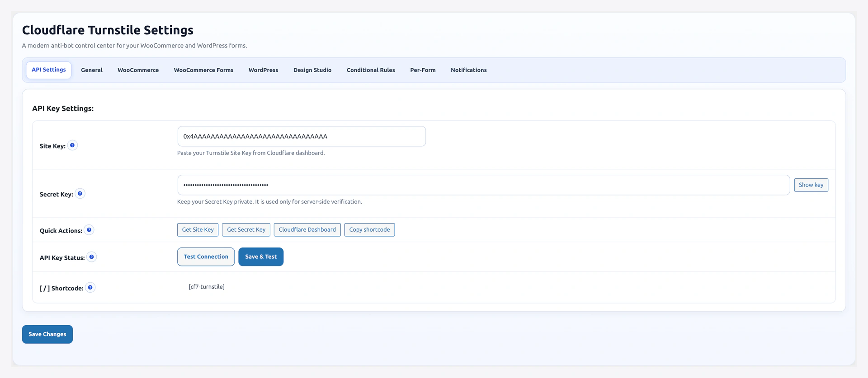Open help tooltip for Secret Key
This screenshot has height=378, width=868.
pos(80,194)
